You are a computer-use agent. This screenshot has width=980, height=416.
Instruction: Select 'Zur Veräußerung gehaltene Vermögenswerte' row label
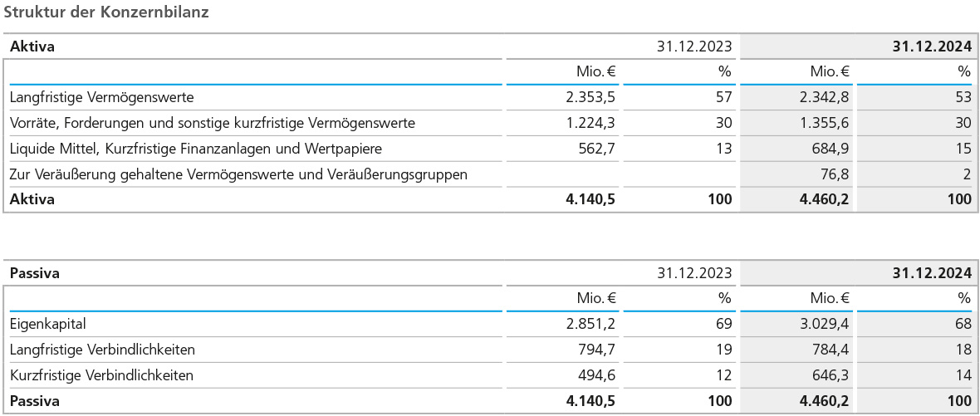point(238,174)
